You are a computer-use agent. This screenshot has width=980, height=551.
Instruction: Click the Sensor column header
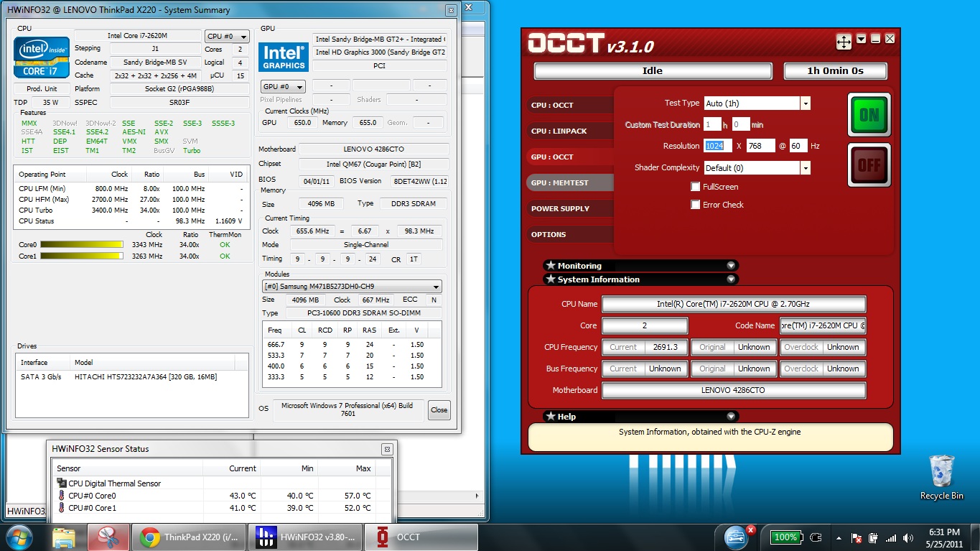click(128, 468)
